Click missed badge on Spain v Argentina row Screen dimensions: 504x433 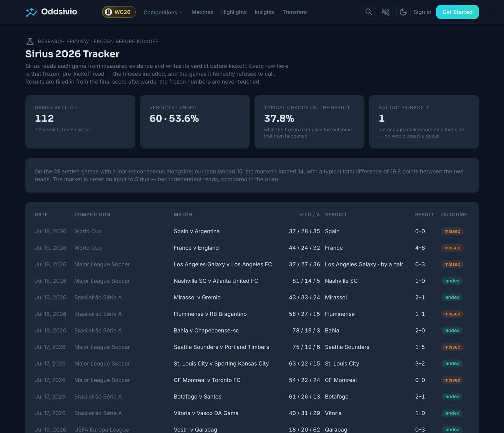(x=452, y=231)
